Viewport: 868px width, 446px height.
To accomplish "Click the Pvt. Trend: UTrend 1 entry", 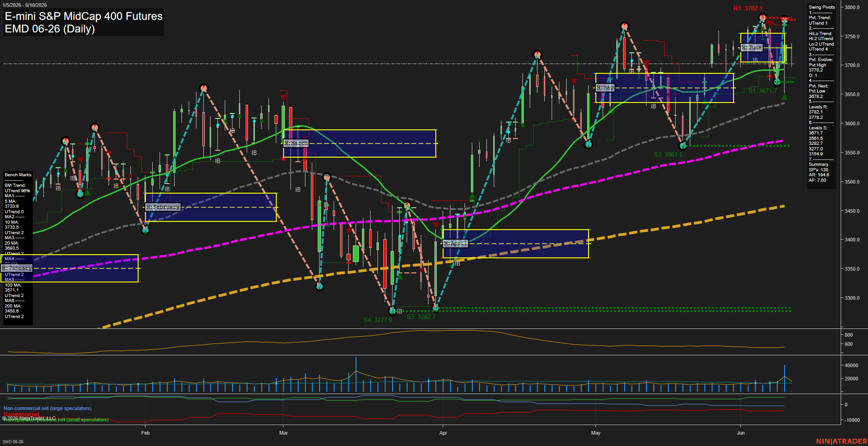I will (x=820, y=21).
